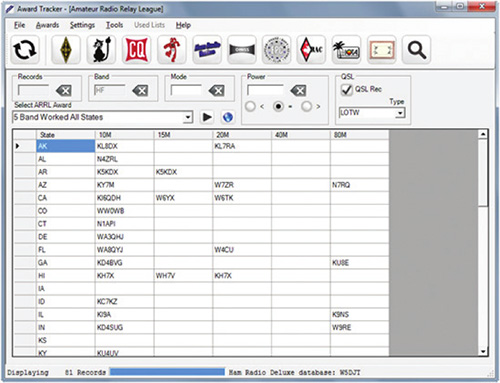Screen dimensions: 500x383
Task: Select the equals power radio button
Action: 278,106
